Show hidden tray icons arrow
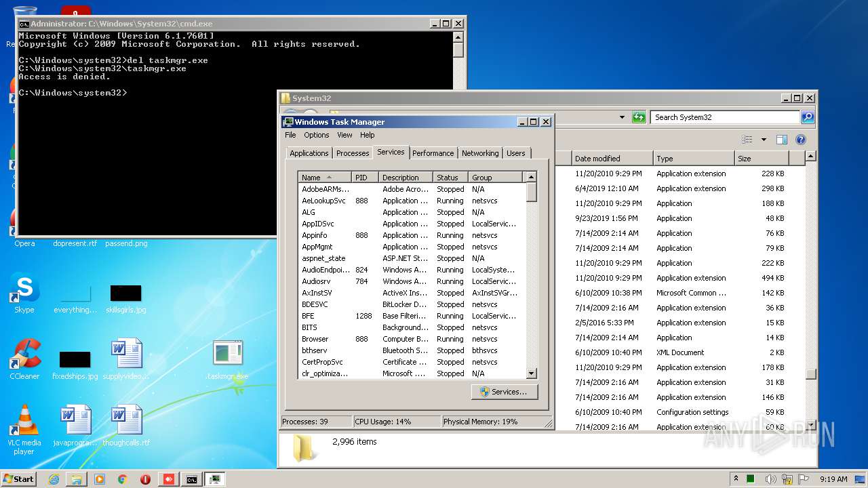Viewport: 868px width, 488px height. coord(736,479)
